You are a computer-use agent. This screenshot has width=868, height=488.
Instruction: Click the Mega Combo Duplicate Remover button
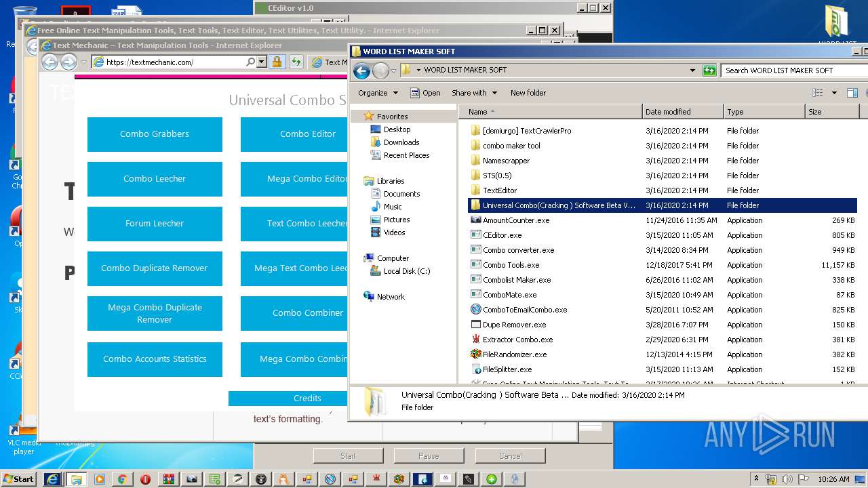155,313
